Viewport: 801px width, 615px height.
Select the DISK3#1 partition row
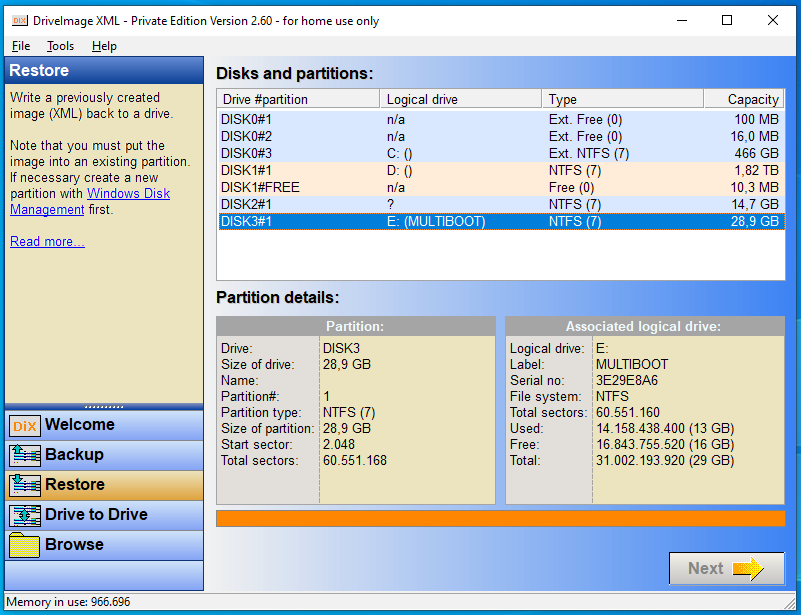(502, 221)
